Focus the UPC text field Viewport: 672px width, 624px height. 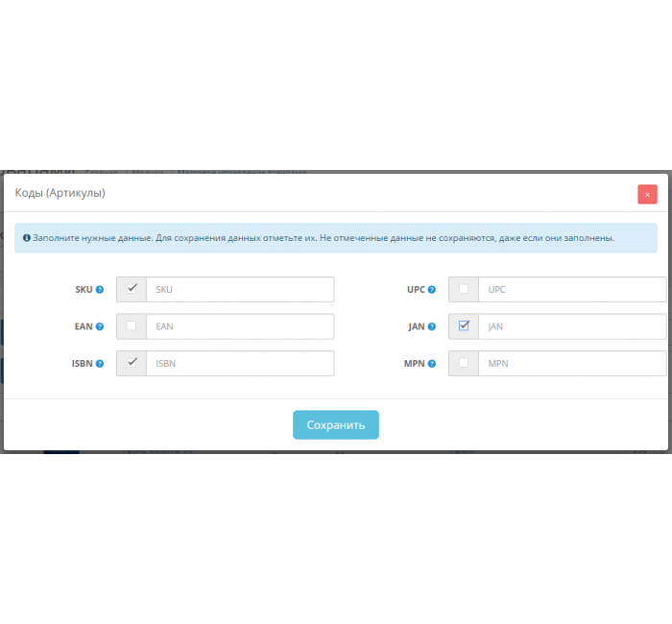coord(572,289)
